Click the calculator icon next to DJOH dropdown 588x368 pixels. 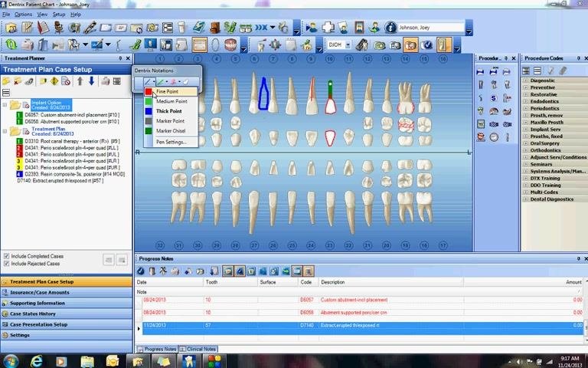click(362, 44)
